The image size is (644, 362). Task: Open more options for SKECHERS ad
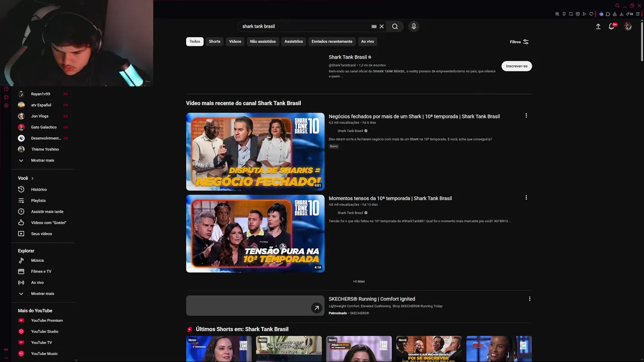pyautogui.click(x=529, y=299)
